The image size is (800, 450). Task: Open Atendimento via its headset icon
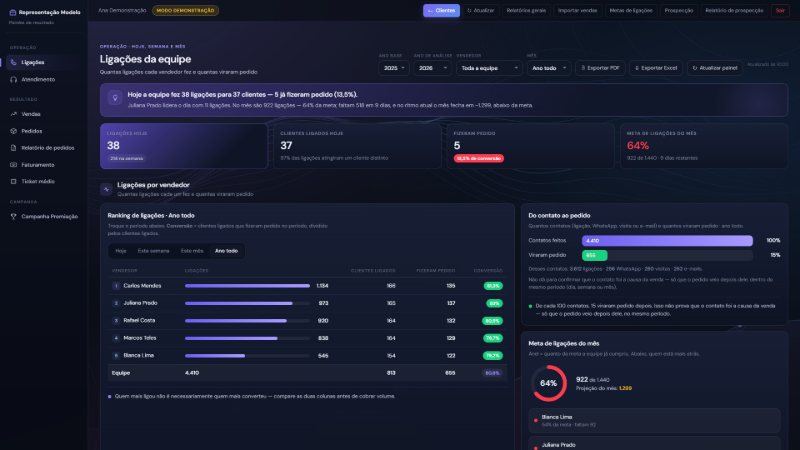click(13, 80)
